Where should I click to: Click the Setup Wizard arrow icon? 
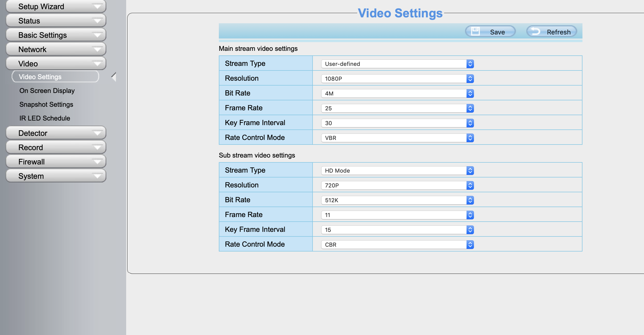[x=97, y=6]
